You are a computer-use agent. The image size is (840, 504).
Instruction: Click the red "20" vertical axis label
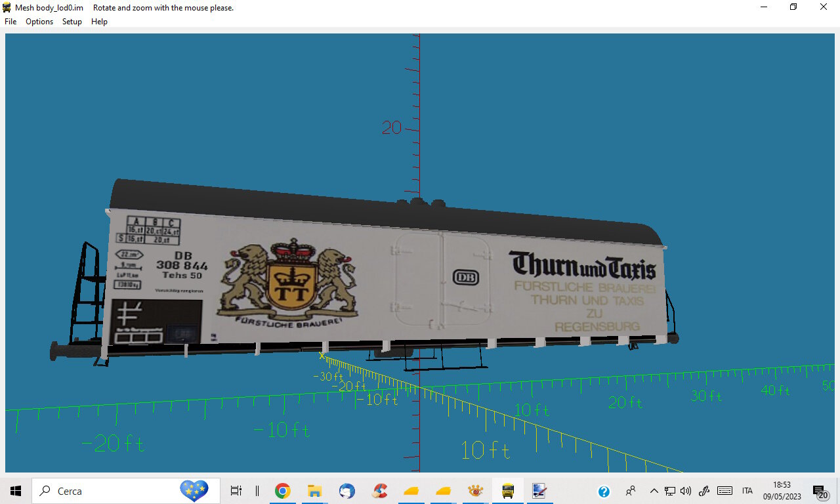tap(392, 128)
